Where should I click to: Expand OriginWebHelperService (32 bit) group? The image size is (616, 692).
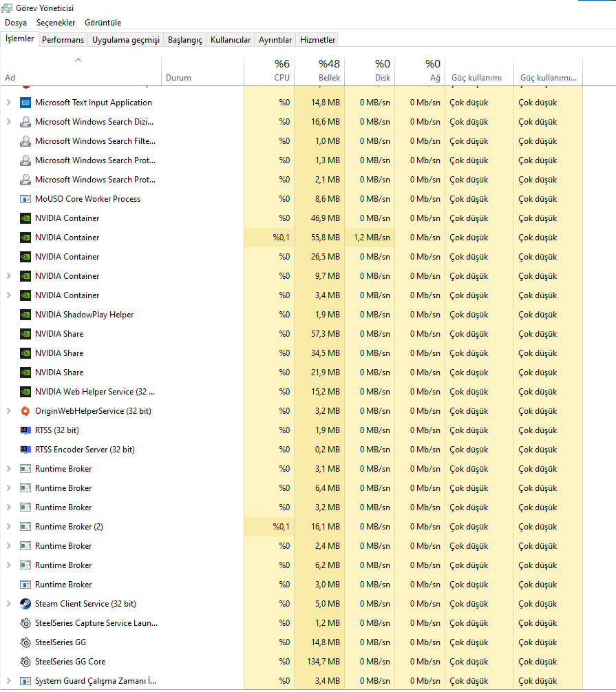click(8, 411)
